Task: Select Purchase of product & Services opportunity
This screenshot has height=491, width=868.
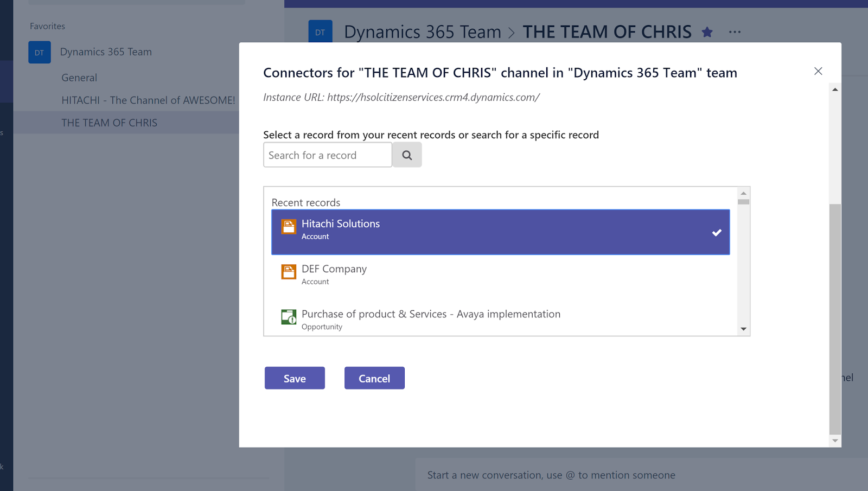Action: pos(500,320)
